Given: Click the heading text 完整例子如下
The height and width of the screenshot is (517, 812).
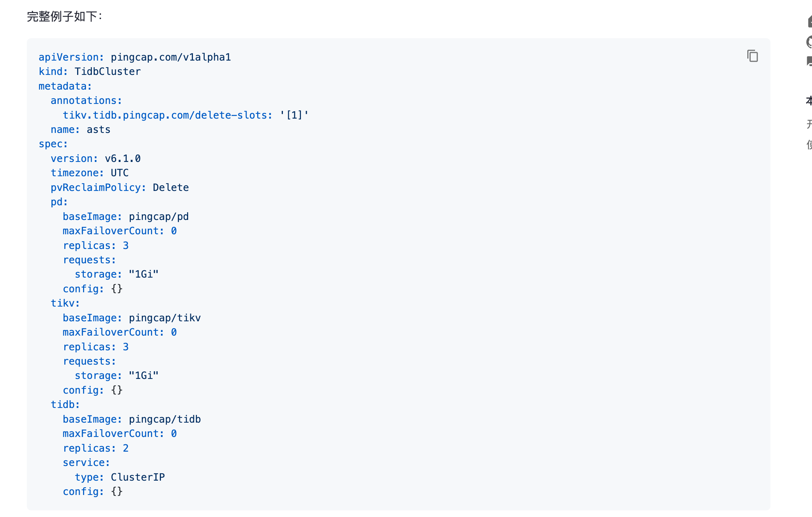Looking at the screenshot, I should [64, 17].
